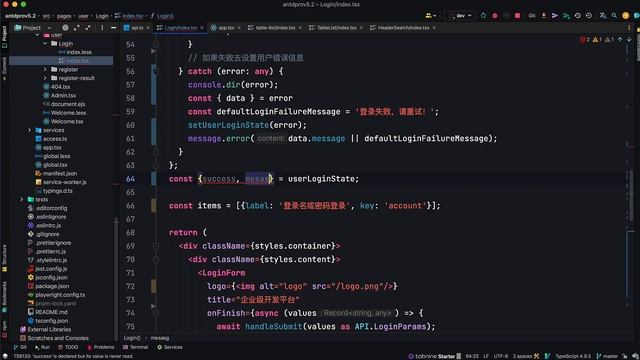
Task: Click the error count indicator in editor
Action: click(x=584, y=40)
